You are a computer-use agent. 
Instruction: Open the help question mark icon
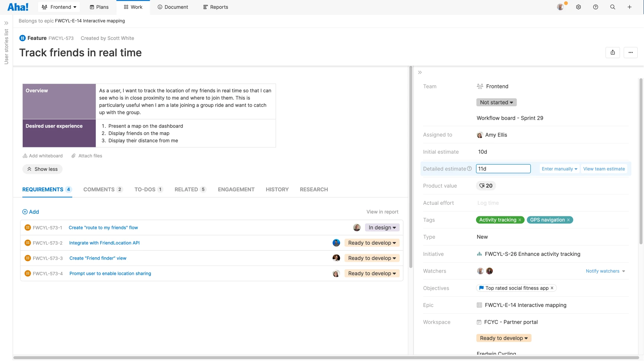coord(595,7)
